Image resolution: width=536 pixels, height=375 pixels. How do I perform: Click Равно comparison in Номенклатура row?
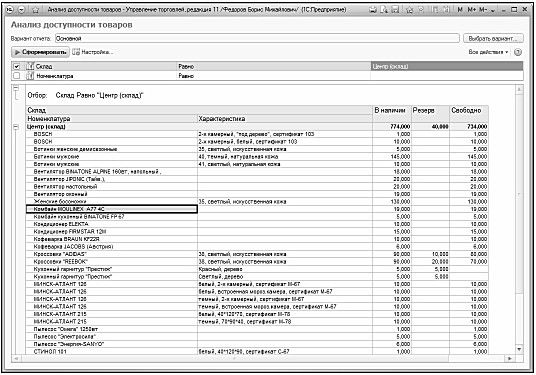(x=186, y=76)
